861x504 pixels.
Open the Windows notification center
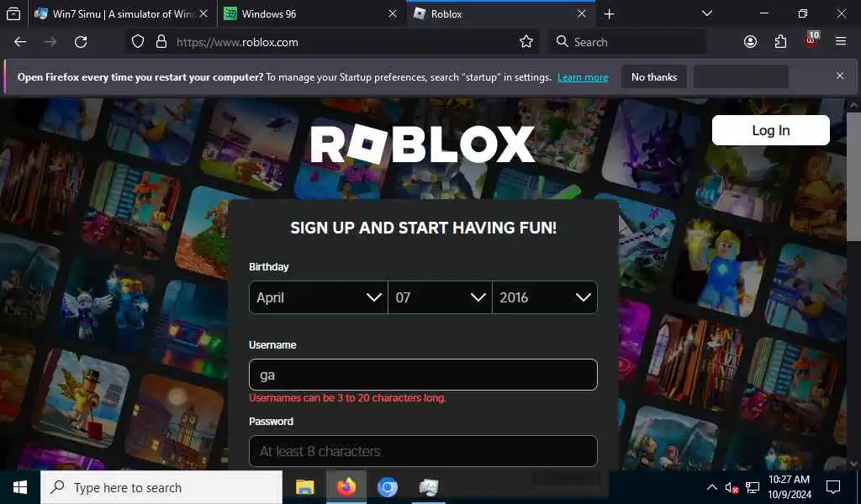point(833,487)
